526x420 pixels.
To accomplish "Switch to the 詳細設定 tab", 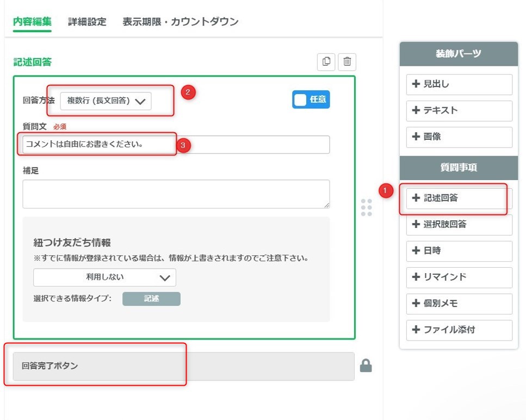I will (x=87, y=22).
